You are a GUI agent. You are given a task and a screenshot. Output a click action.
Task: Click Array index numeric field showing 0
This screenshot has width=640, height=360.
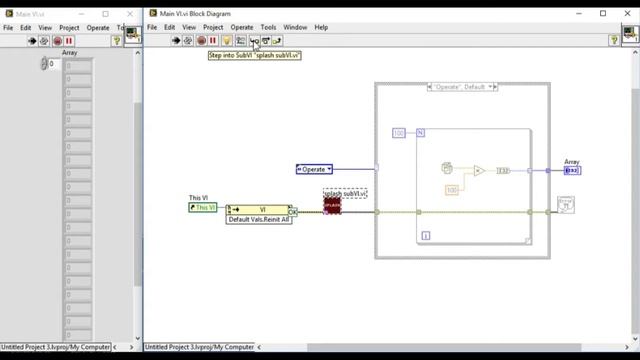[x=54, y=64]
